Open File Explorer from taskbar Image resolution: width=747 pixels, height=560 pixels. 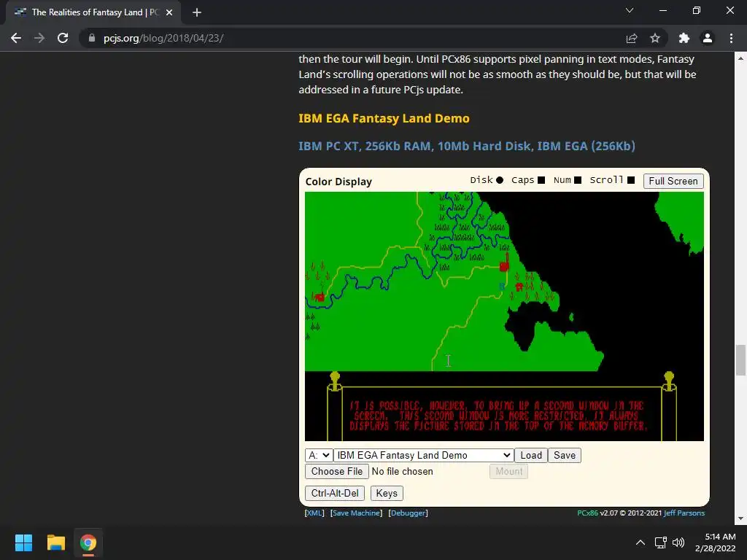click(55, 542)
